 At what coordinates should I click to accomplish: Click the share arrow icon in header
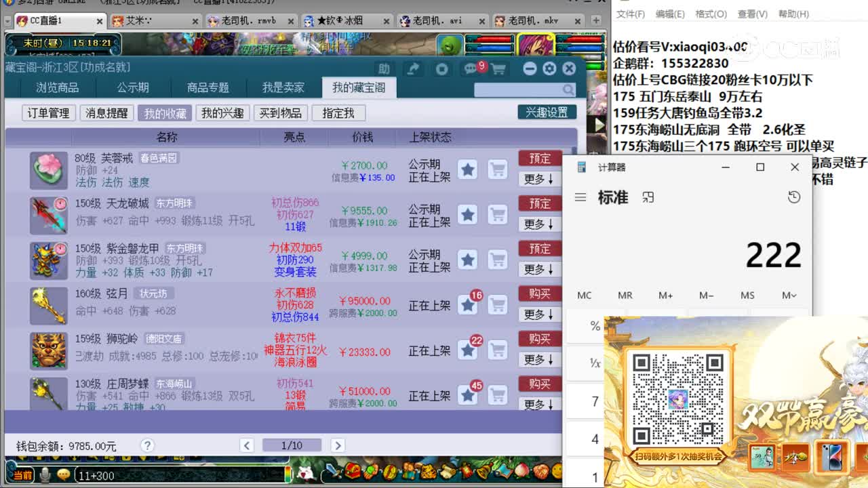[413, 68]
